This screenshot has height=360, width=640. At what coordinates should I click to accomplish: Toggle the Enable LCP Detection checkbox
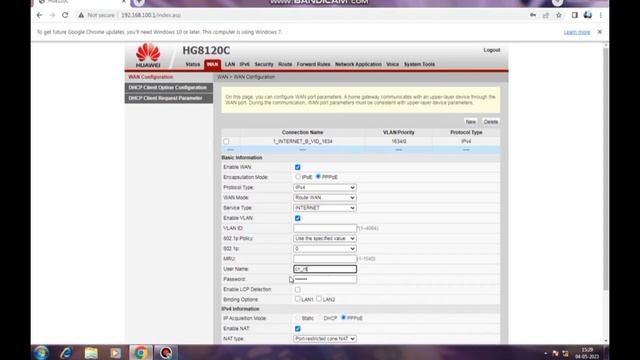(x=298, y=290)
